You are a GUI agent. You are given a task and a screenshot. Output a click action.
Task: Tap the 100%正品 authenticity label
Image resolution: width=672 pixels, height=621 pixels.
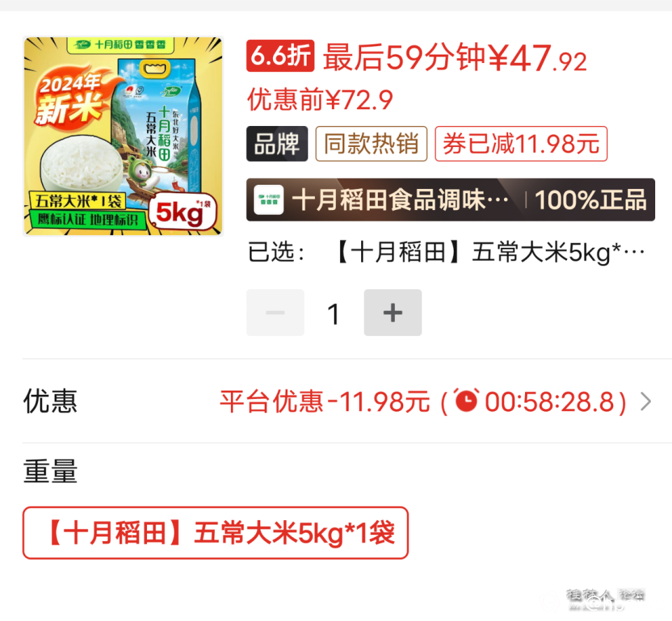(x=591, y=200)
